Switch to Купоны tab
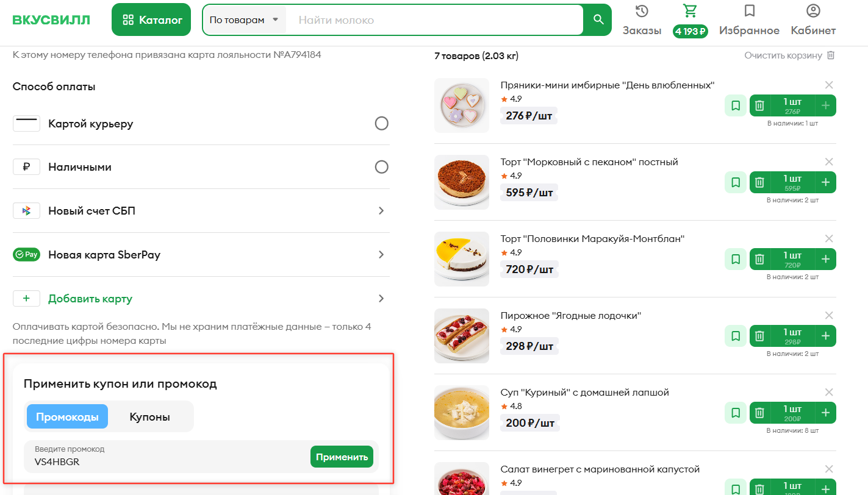Image resolution: width=868 pixels, height=495 pixels. click(x=149, y=417)
